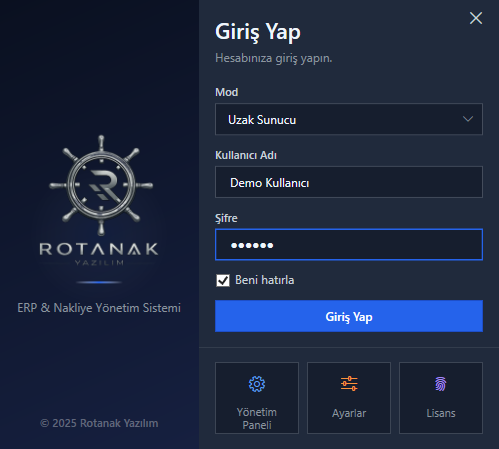Image resolution: width=499 pixels, height=449 pixels.
Task: Open the Uzak Sunucu combo box
Action: pos(349,119)
